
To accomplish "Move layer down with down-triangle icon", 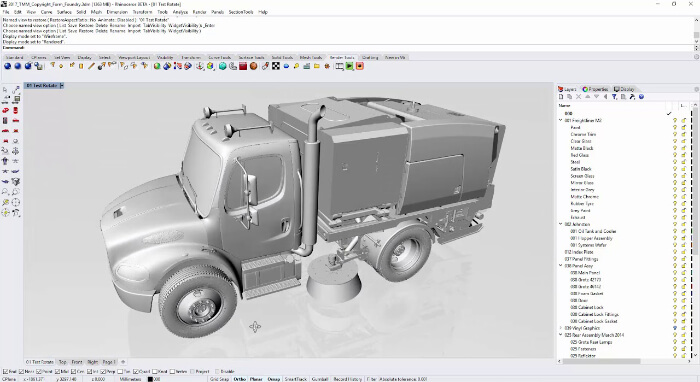I will click(x=596, y=97).
